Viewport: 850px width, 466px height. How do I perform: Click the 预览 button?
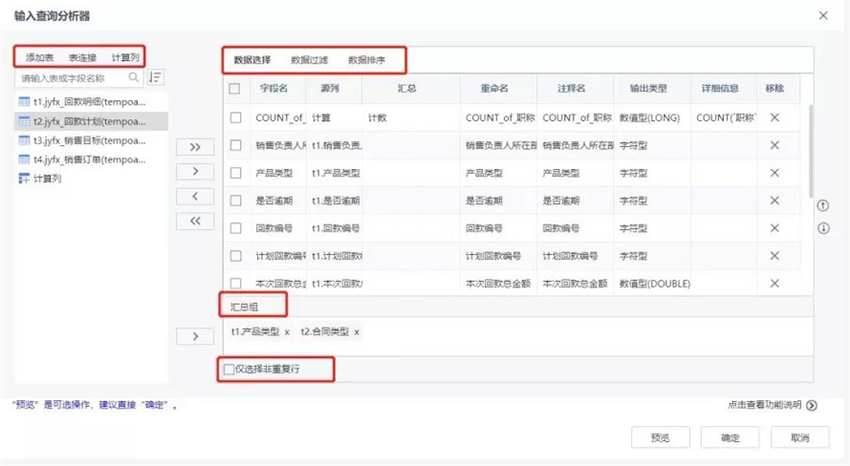660,438
